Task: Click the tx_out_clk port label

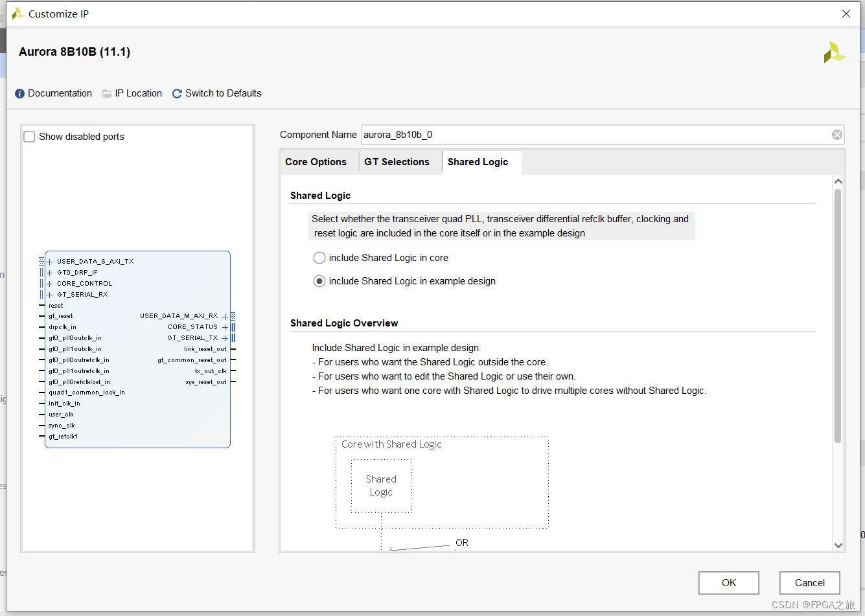Action: pos(211,371)
